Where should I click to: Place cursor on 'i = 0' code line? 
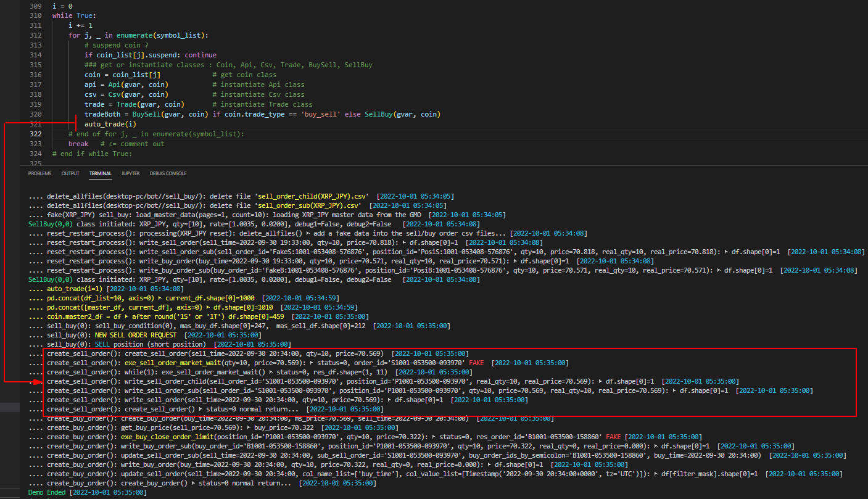[x=62, y=6]
